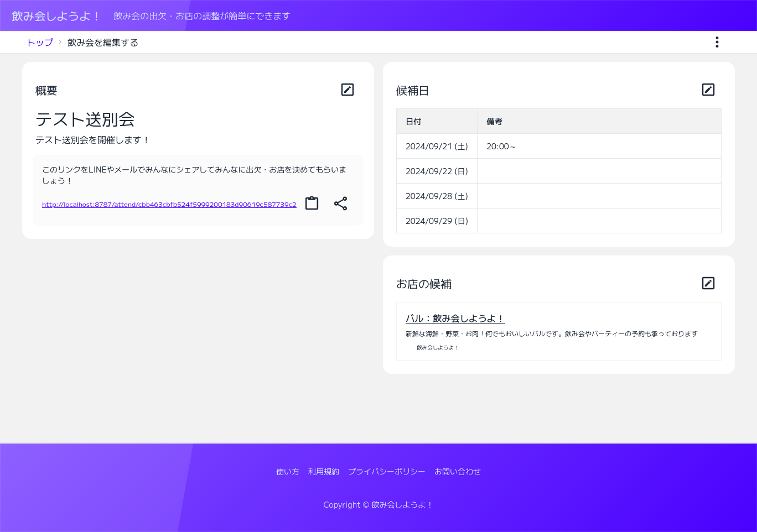Viewport: 757px width, 532px height.
Task: Click the 飲み会しようよ！ header logo
Action: (x=55, y=16)
